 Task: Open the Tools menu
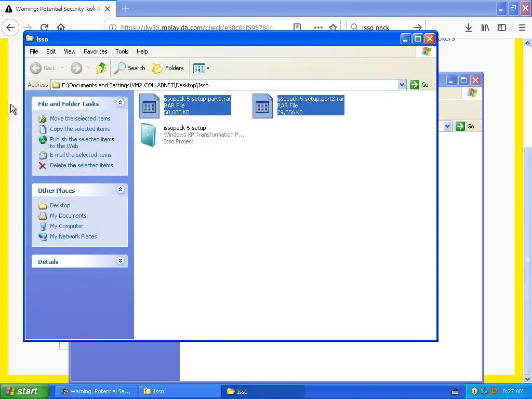pos(122,51)
